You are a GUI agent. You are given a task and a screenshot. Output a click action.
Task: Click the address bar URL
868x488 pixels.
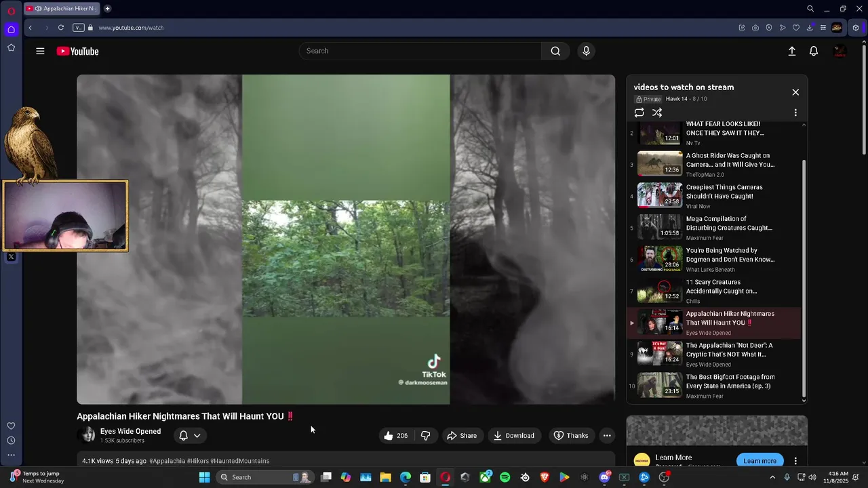[x=131, y=28]
